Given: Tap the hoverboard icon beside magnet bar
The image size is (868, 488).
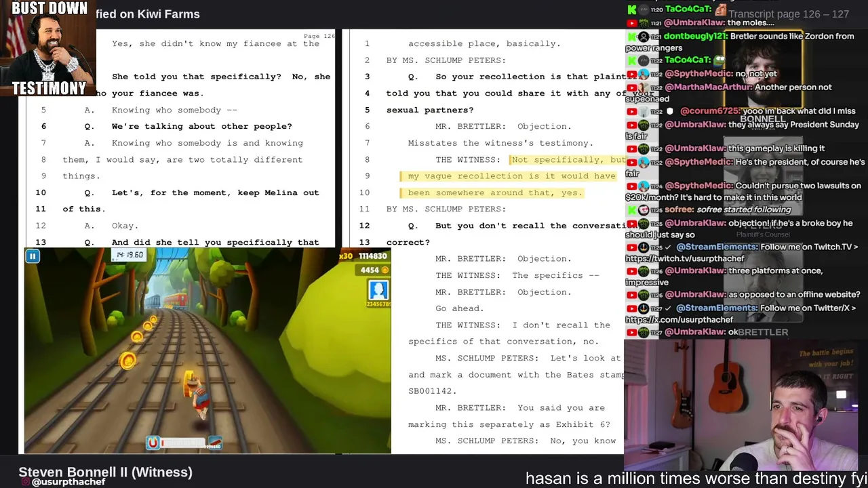Looking at the screenshot, I should [x=214, y=443].
